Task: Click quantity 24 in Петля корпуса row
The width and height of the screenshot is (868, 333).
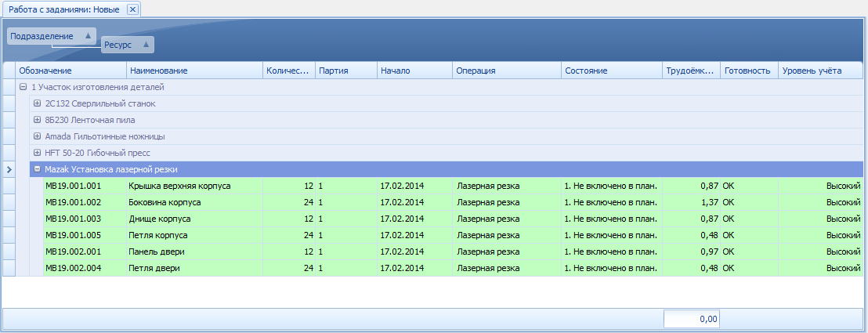Action: tap(289, 236)
